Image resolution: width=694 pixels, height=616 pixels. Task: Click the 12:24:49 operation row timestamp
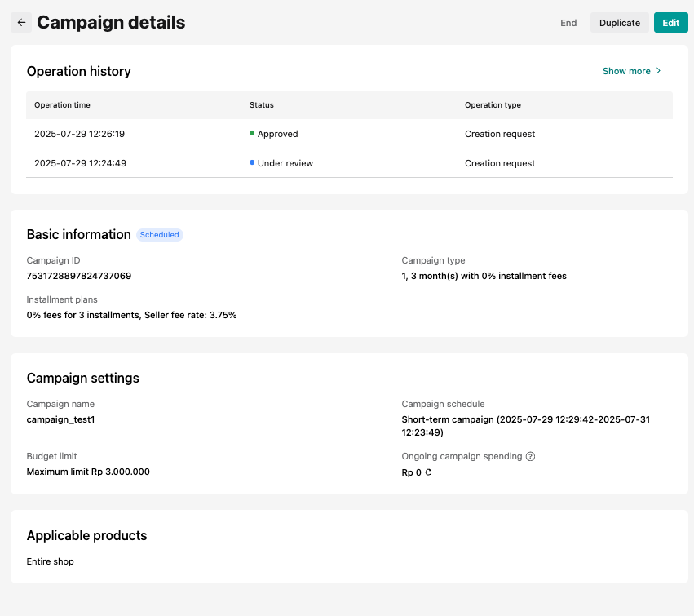click(x=80, y=163)
